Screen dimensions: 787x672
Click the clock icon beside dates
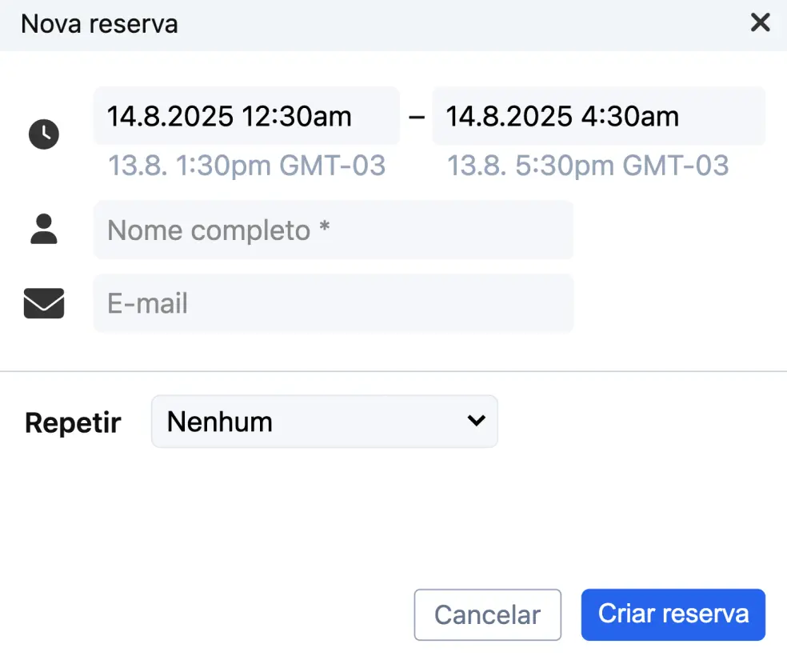coord(44,134)
